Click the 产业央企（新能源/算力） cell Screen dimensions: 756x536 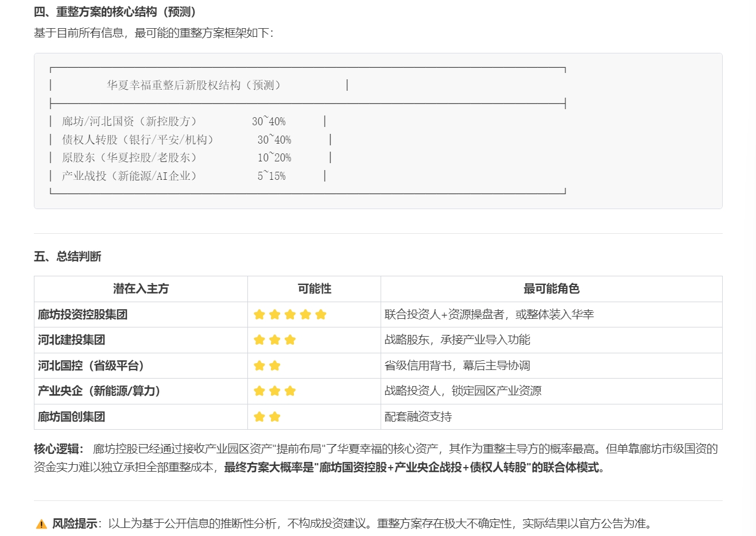(x=141, y=391)
